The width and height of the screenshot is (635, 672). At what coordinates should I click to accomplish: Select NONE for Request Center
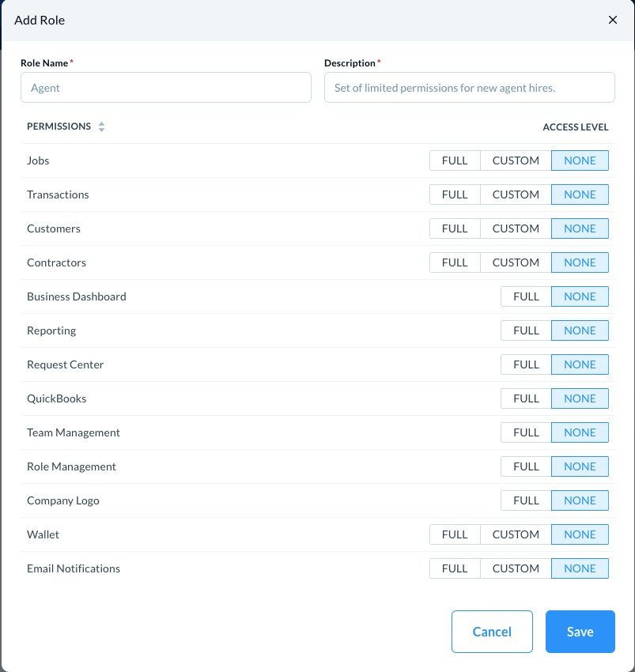(x=580, y=364)
